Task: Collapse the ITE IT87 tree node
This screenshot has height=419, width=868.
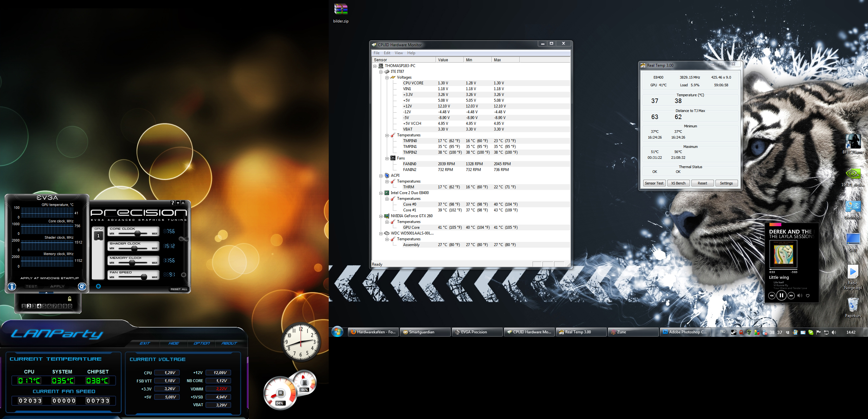Action: pos(381,72)
